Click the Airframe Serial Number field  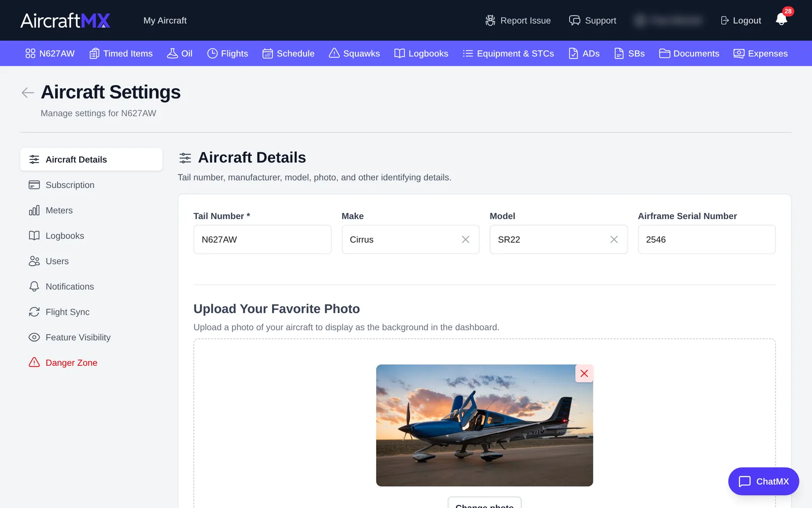pyautogui.click(x=706, y=239)
